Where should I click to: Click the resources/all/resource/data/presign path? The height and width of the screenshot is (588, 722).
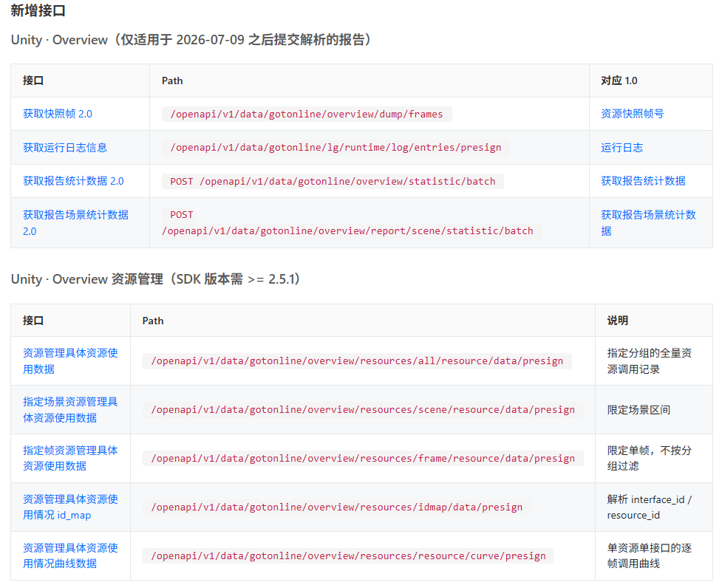tap(357, 360)
